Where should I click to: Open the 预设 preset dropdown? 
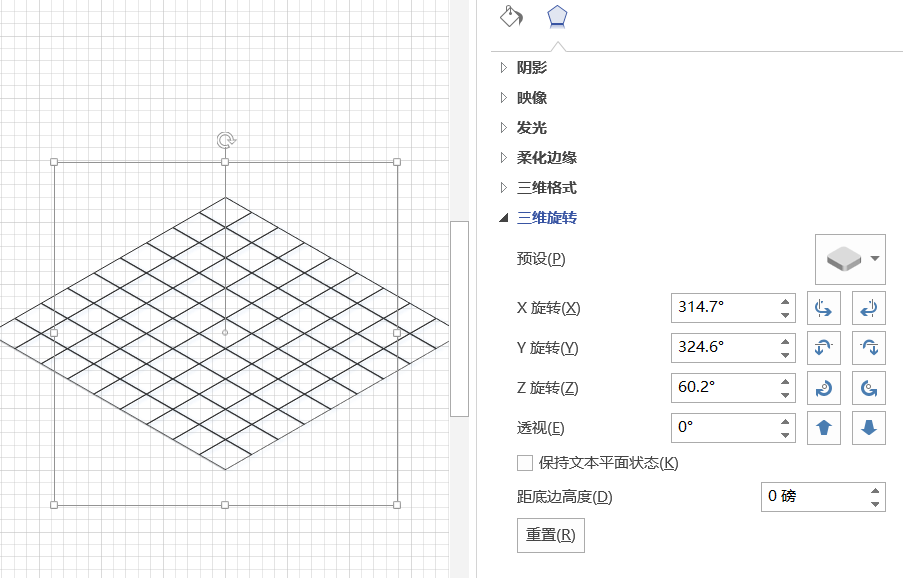pyautogui.click(x=850, y=259)
